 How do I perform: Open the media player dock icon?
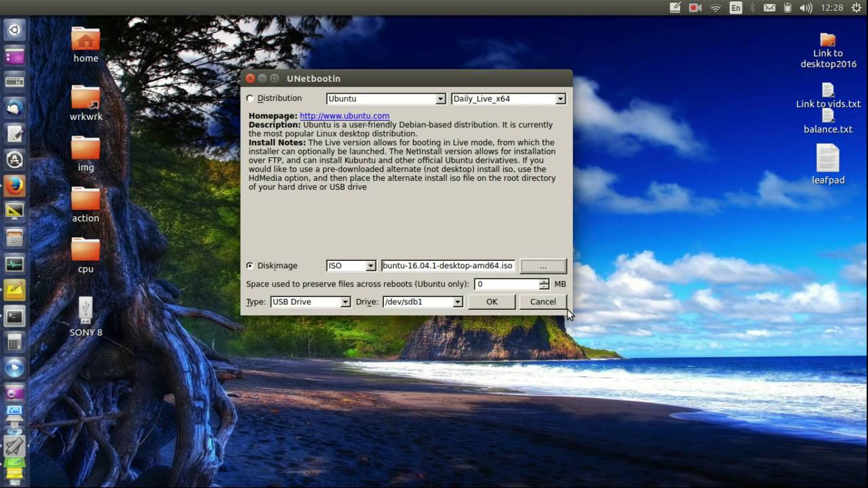(15, 368)
